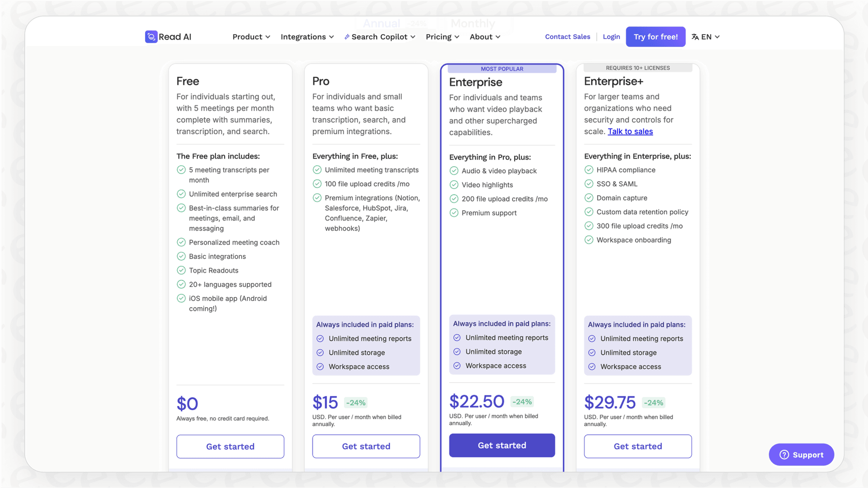Get started with the Enterprise plan

tap(502, 445)
